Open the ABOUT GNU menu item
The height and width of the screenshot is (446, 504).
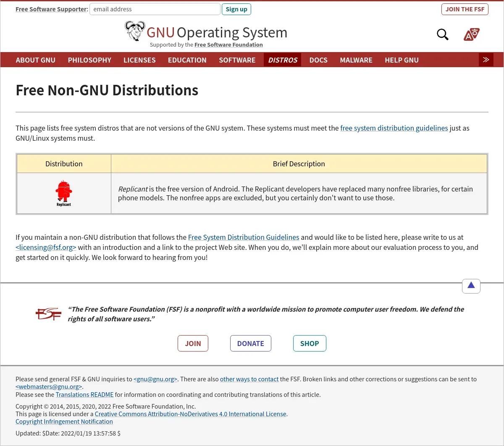tap(36, 60)
